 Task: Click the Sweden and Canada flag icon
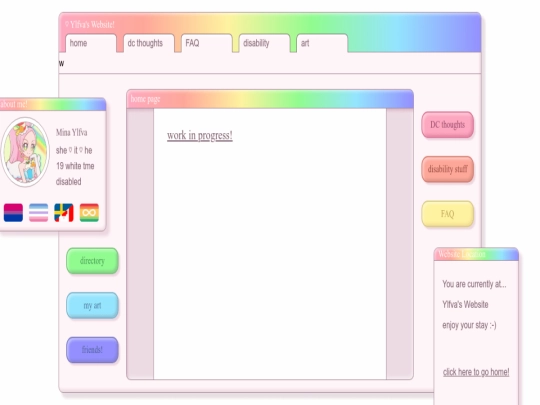tap(64, 212)
